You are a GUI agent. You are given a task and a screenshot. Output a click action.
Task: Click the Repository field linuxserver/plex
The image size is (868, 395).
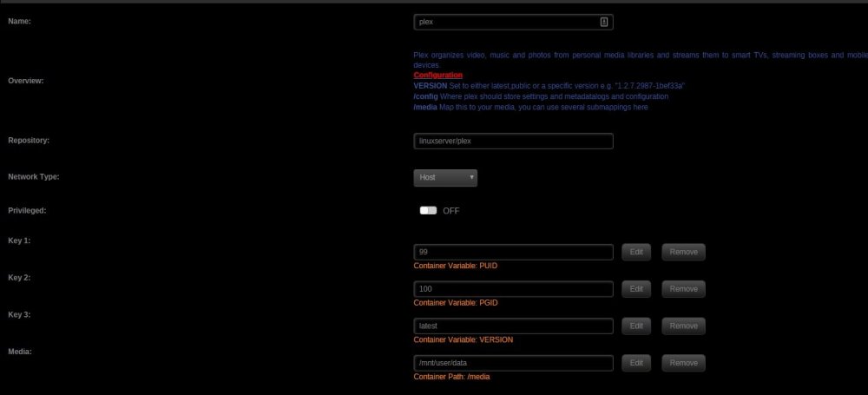click(x=513, y=141)
